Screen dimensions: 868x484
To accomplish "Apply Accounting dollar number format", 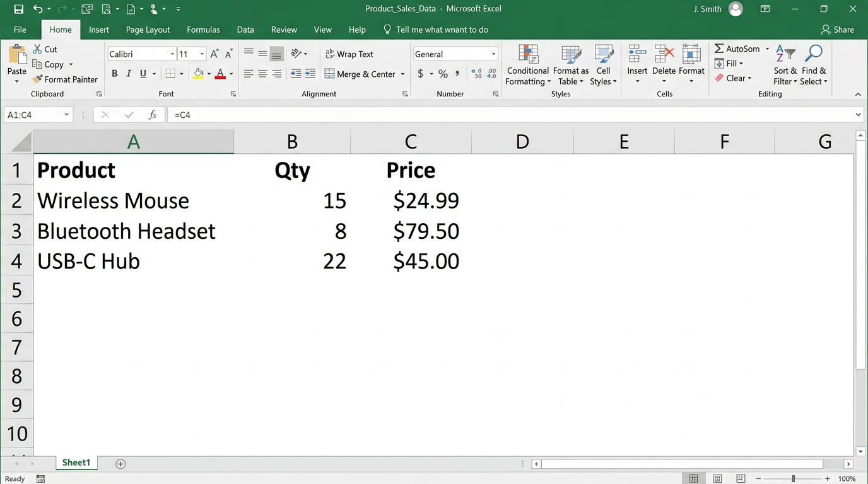I will [421, 74].
